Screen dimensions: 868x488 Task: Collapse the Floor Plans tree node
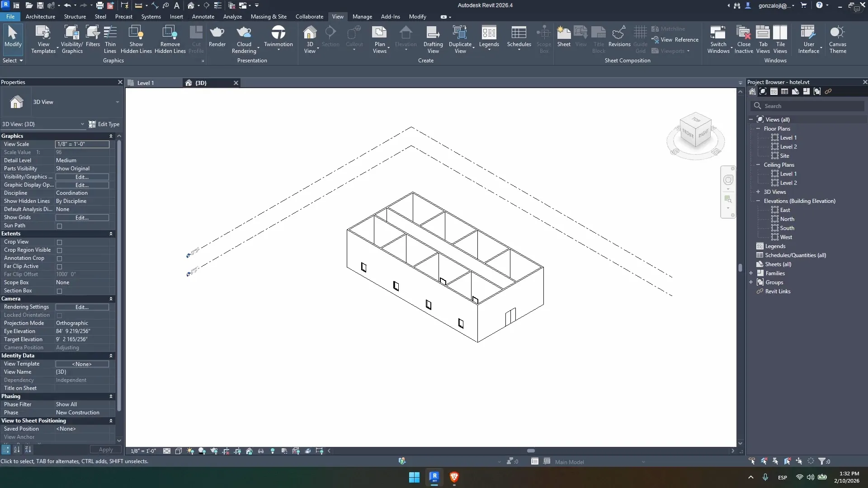(x=758, y=129)
